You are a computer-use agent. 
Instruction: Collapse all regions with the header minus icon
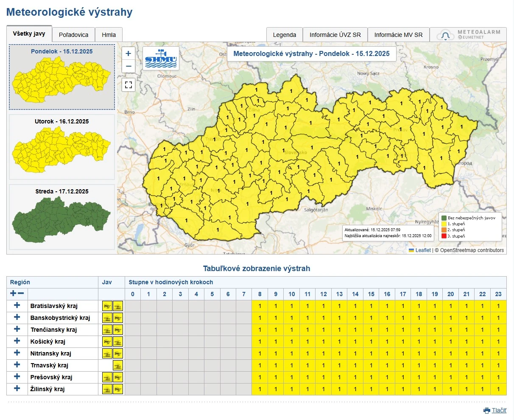click(x=21, y=294)
